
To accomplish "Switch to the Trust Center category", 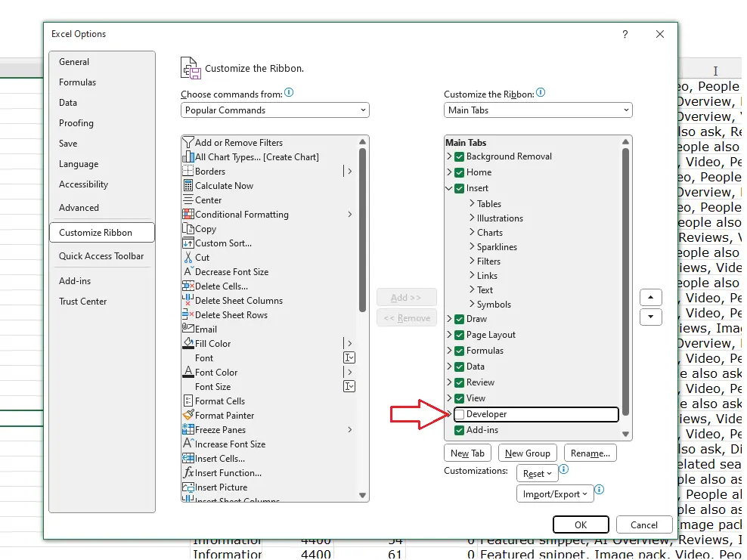I will pyautogui.click(x=83, y=302).
